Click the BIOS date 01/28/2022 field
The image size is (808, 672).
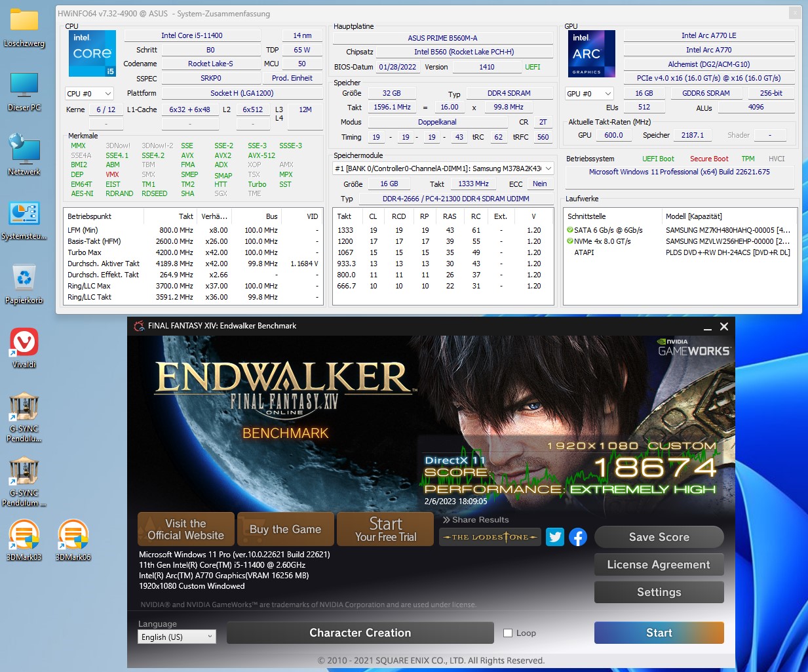397,67
